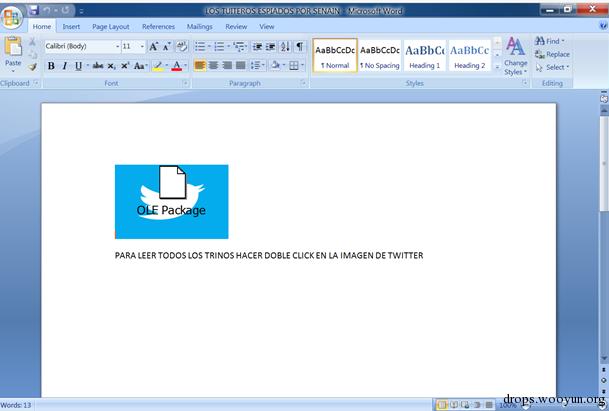
Task: Click the Grow Font icon
Action: 153,47
